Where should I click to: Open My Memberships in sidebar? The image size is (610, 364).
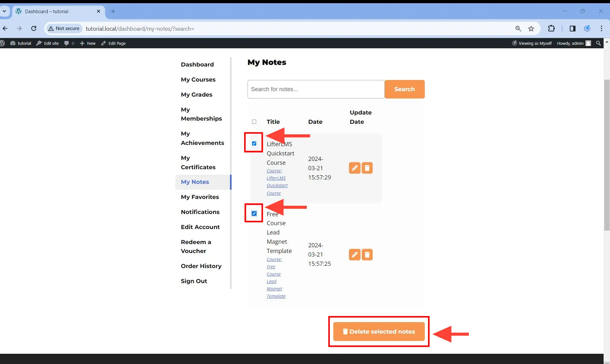click(201, 114)
